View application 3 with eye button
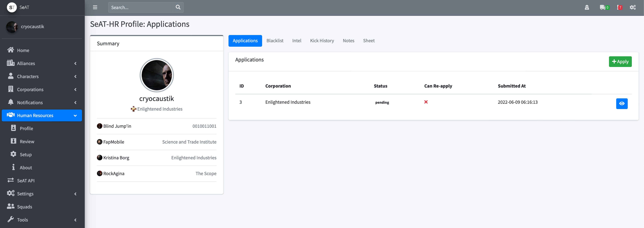The height and width of the screenshot is (228, 644). [x=622, y=104]
